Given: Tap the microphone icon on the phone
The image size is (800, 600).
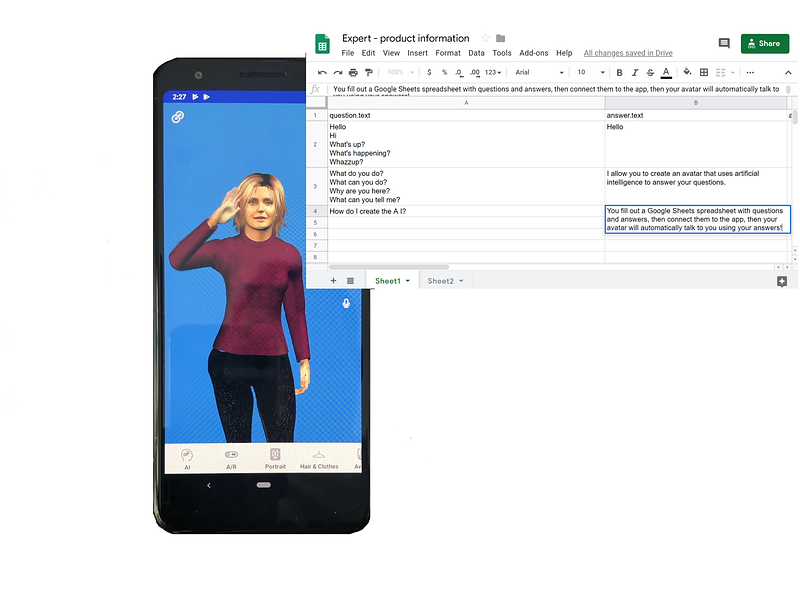Looking at the screenshot, I should [346, 304].
